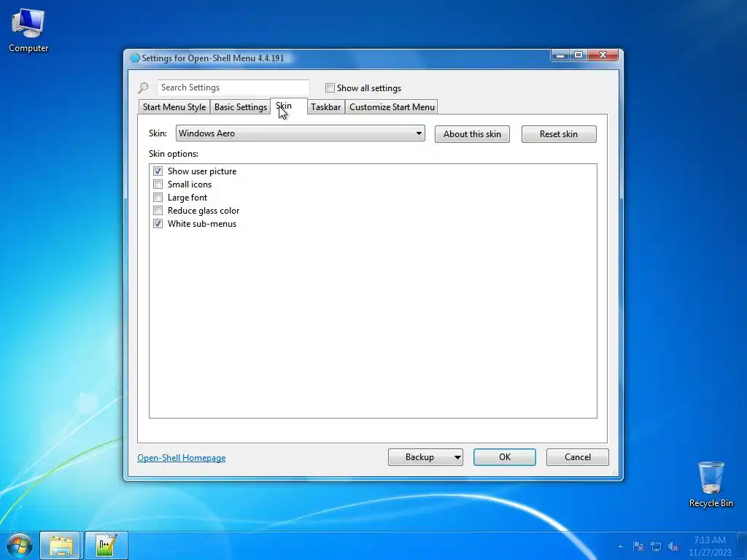Click the Open-Shell title bar icon
The image size is (747, 560).
coord(135,58)
